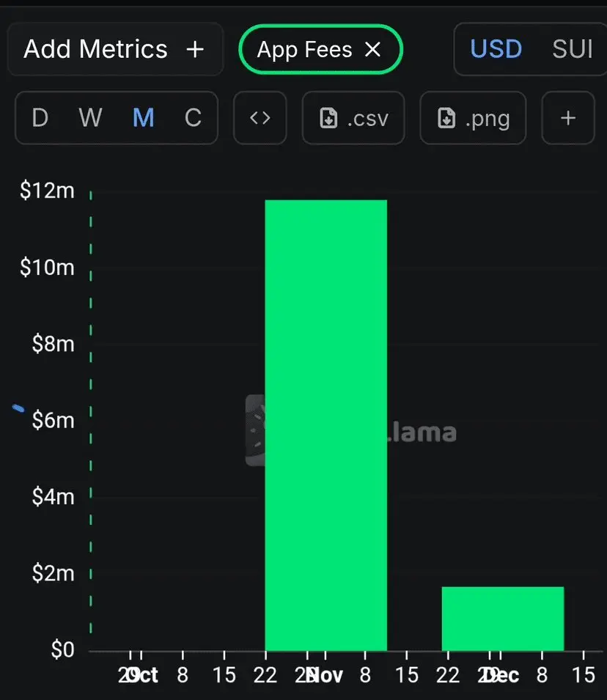Screen dimensions: 607x700
Task: Remove the App Fees metric chip
Action: (373, 50)
